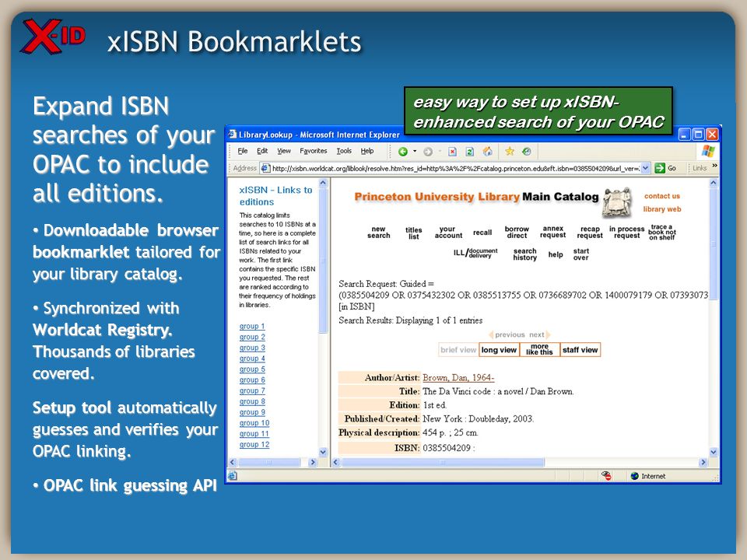Open the Edit menu
The image size is (747, 560).
[x=262, y=151]
